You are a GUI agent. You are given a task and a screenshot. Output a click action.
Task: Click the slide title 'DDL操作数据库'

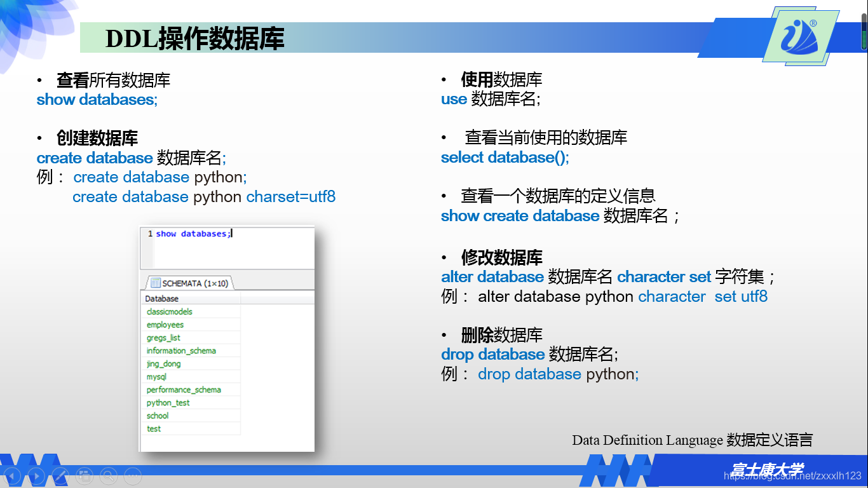tap(195, 39)
